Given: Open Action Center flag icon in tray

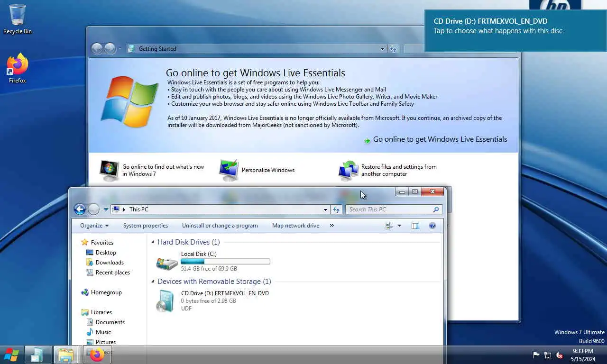Looking at the screenshot, I should point(536,355).
